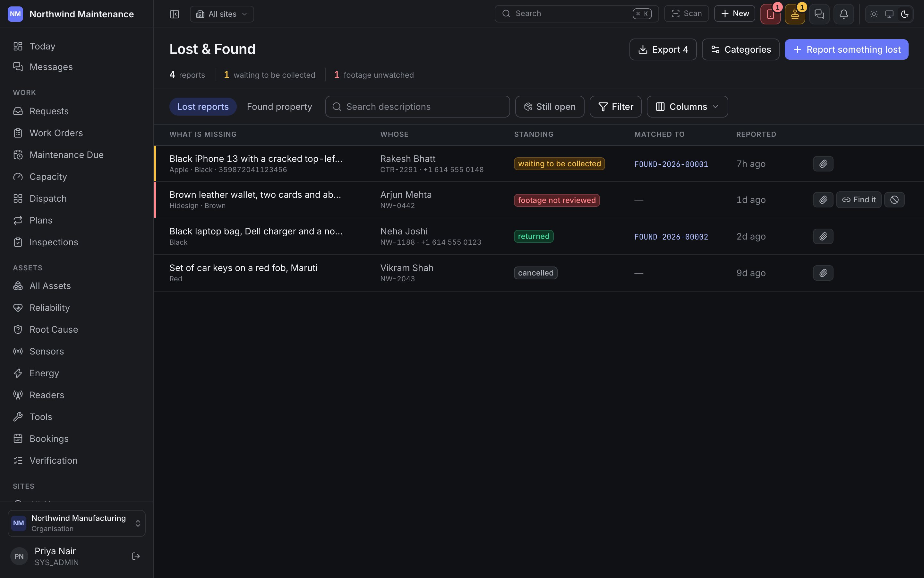The height and width of the screenshot is (578, 924).
Task: Select the Lost reports tab
Action: click(x=203, y=107)
